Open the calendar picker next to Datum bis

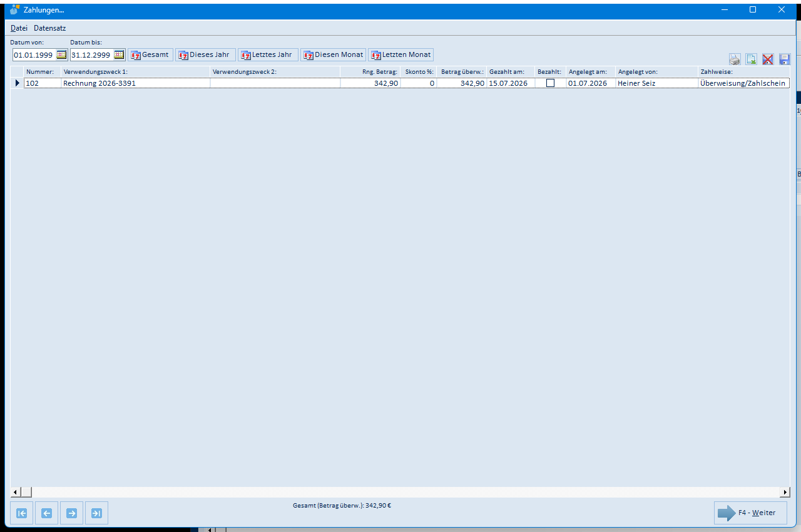(119, 54)
